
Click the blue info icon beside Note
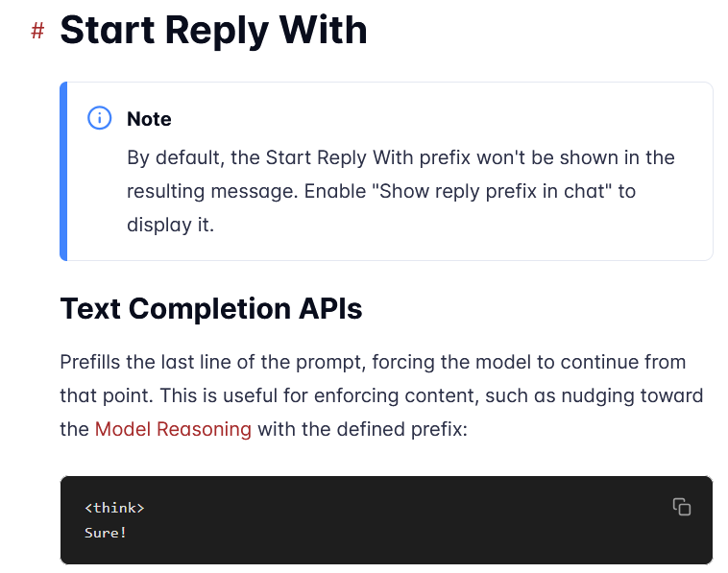pyautogui.click(x=99, y=118)
